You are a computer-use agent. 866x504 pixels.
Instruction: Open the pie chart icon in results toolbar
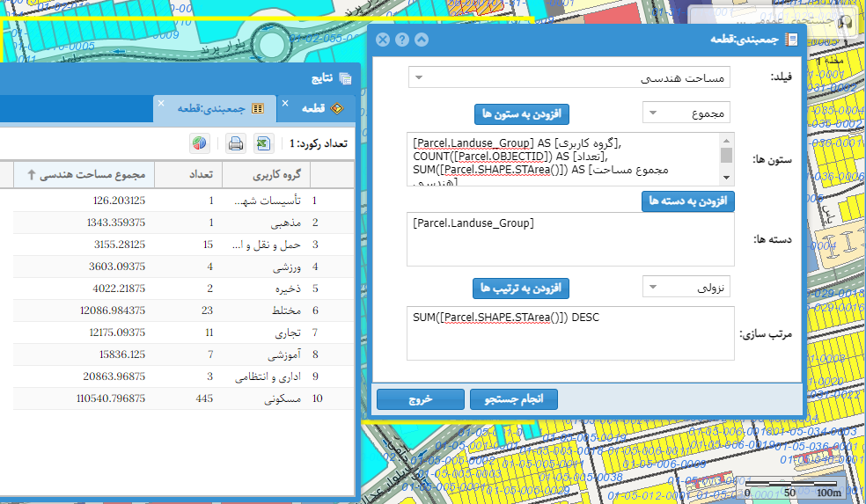[200, 143]
